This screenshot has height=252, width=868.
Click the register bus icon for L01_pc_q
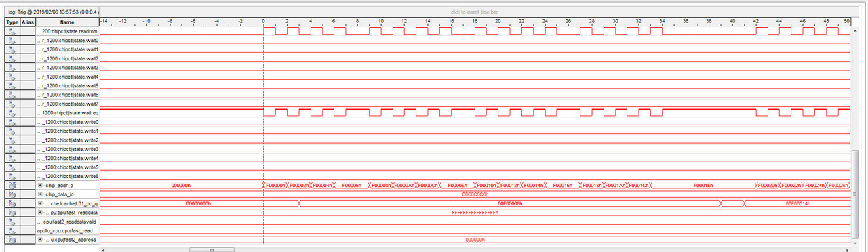tap(12, 203)
